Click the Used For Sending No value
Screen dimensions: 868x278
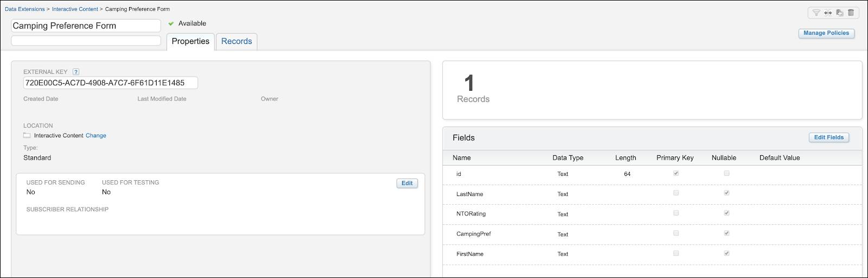(31, 192)
